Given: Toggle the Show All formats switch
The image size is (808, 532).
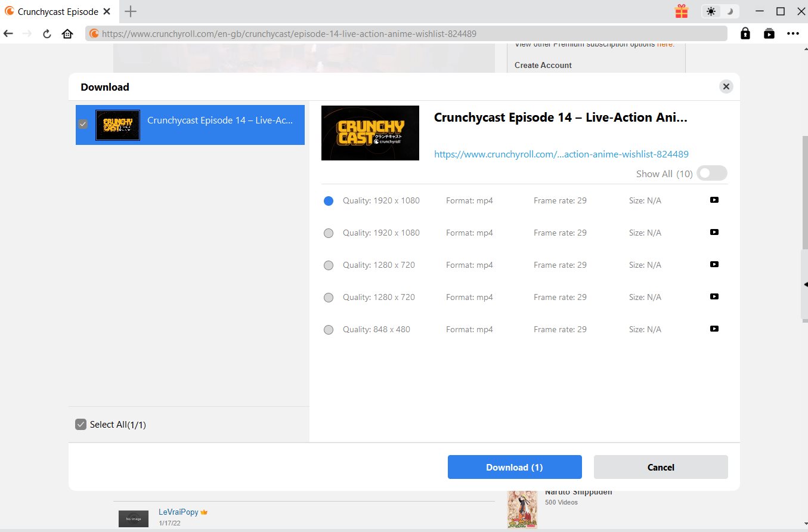Looking at the screenshot, I should (712, 174).
